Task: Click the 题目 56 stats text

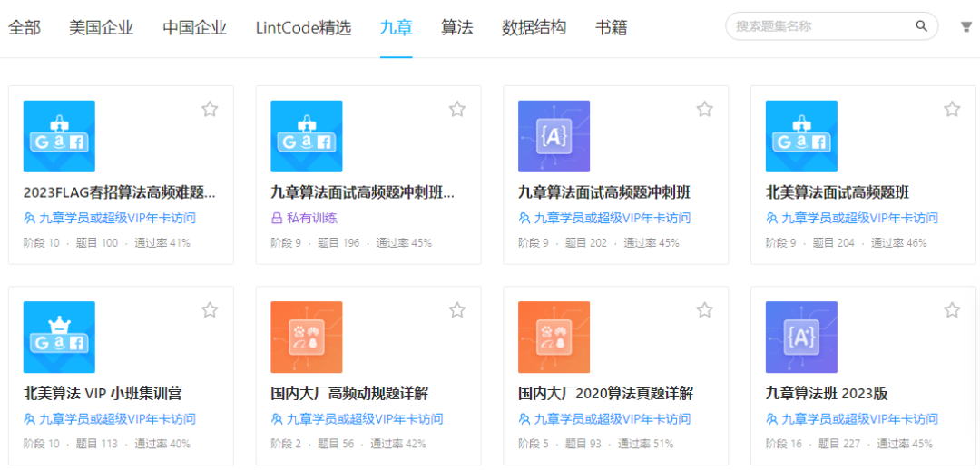Action: (336, 444)
